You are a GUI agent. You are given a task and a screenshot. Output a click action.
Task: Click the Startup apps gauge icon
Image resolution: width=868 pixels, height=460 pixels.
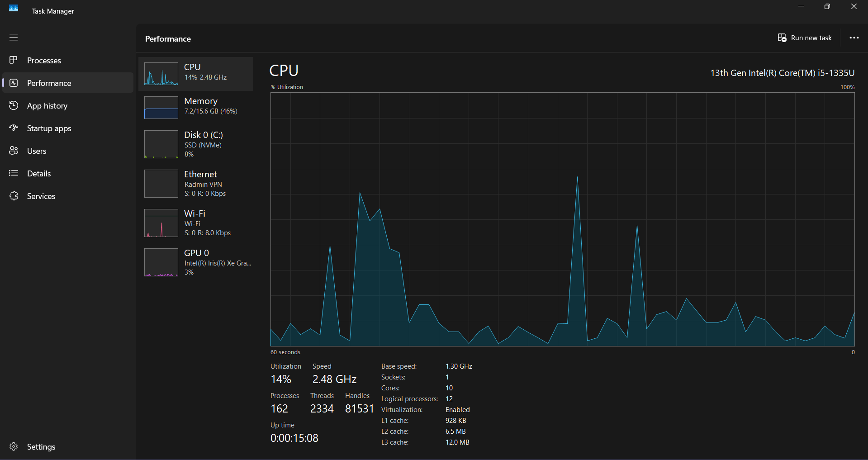click(x=14, y=128)
